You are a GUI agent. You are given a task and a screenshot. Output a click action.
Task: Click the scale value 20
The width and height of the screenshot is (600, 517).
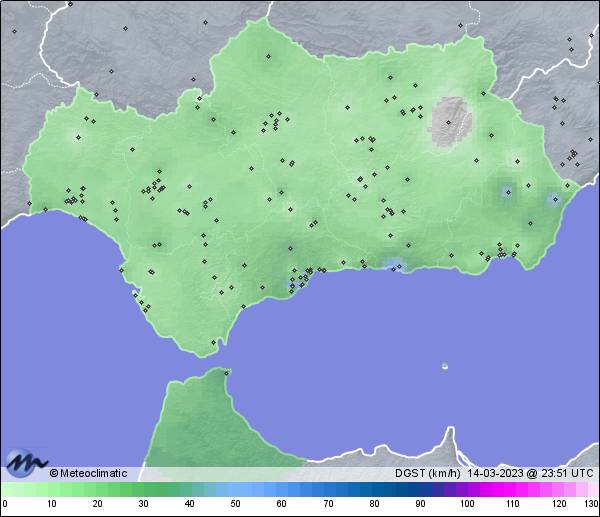[98, 503]
